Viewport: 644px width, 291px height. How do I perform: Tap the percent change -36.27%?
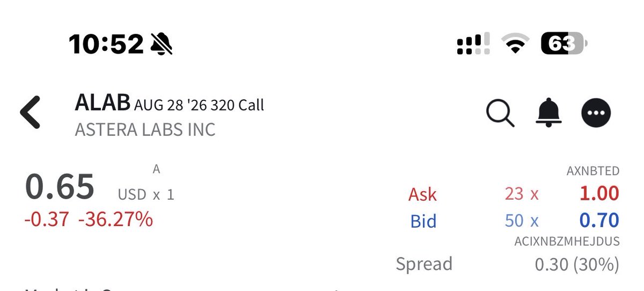(x=115, y=219)
